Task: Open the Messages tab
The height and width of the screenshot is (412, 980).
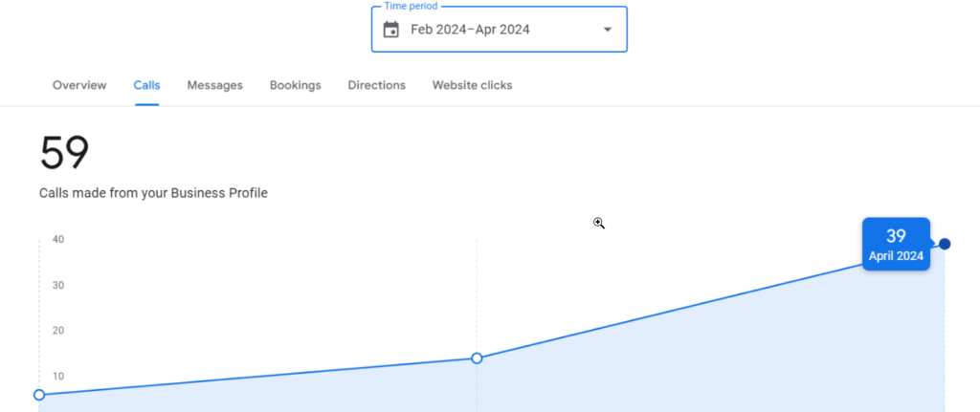Action: 214,85
